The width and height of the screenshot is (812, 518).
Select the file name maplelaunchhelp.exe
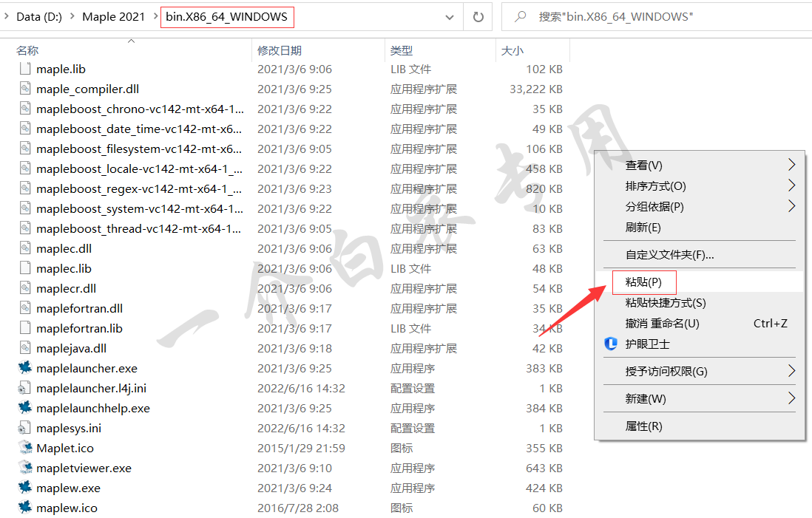(93, 409)
